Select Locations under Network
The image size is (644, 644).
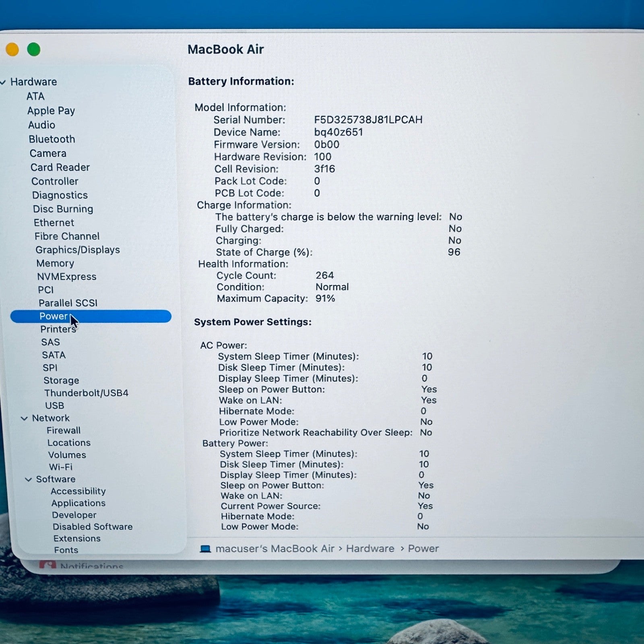tap(69, 442)
